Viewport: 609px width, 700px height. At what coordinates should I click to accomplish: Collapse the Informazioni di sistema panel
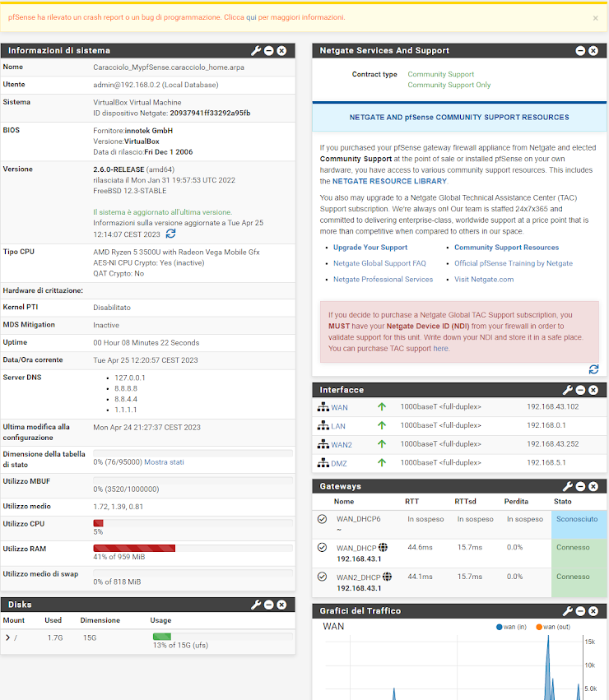[269, 51]
